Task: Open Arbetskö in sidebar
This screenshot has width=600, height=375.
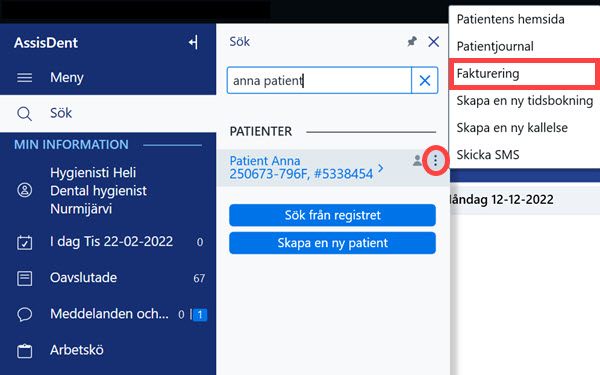Action: [77, 350]
